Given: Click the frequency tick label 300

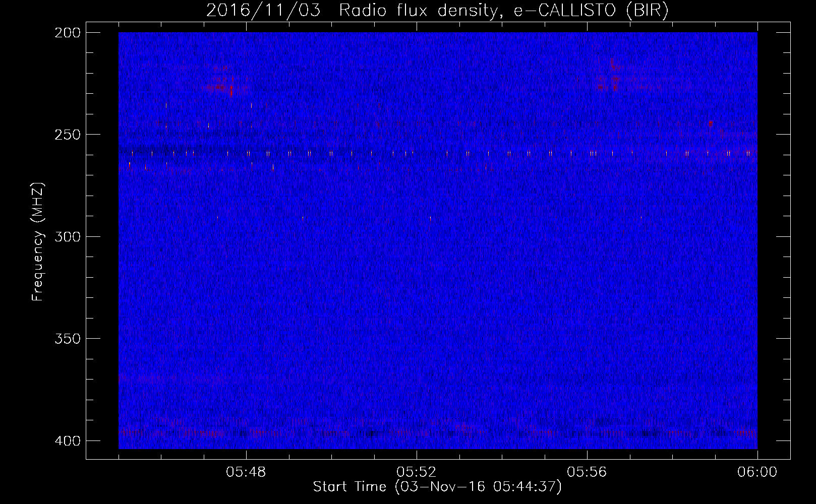Looking at the screenshot, I should pyautogui.click(x=68, y=237).
